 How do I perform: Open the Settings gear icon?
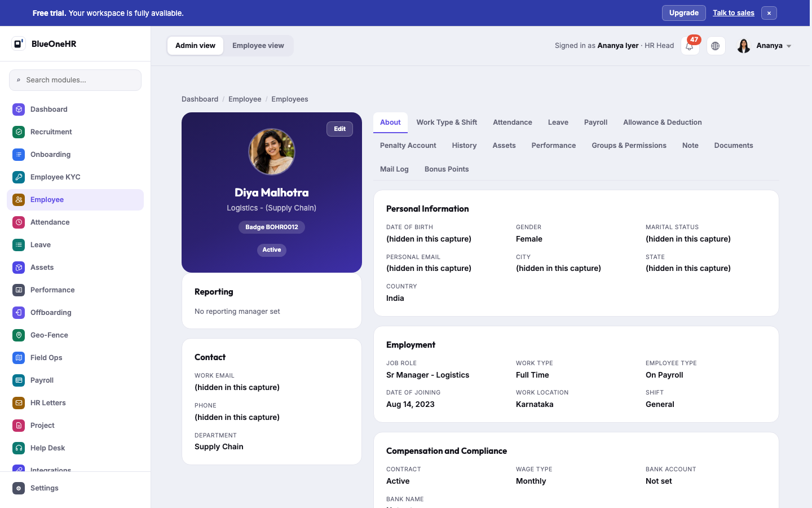(x=19, y=488)
